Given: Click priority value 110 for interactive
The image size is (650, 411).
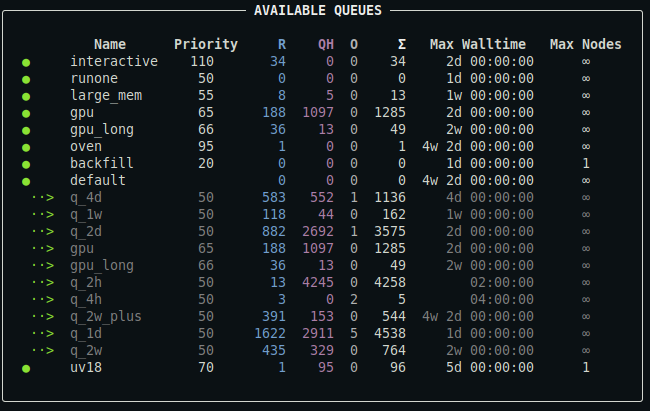Looking at the screenshot, I should (202, 61).
